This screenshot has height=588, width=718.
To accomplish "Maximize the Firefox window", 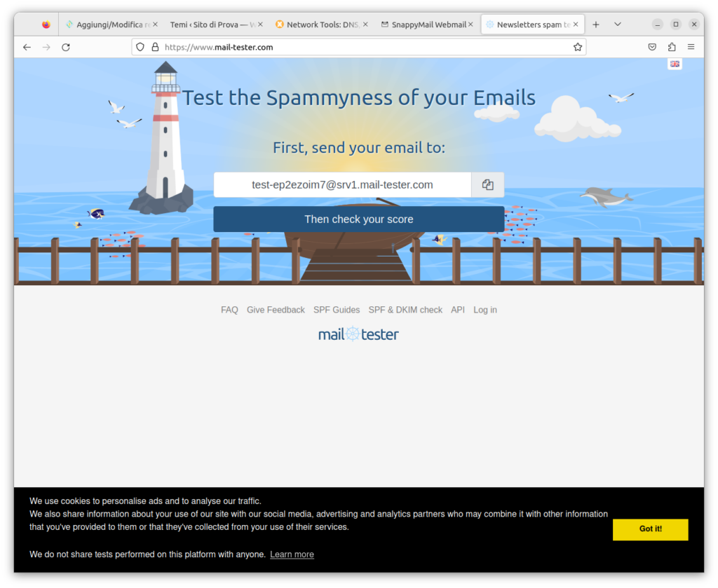I will pyautogui.click(x=676, y=25).
